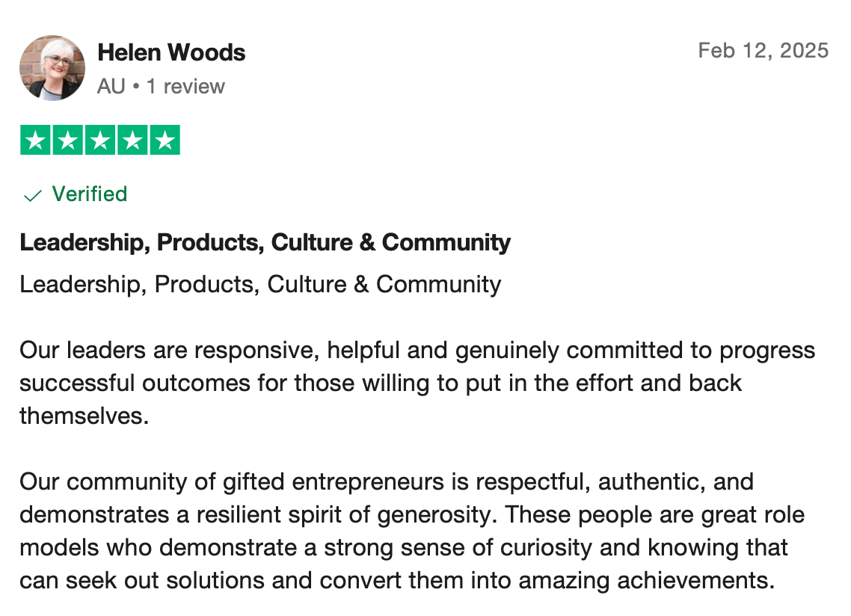
Task: Click the second green rating star
Action: coord(67,141)
